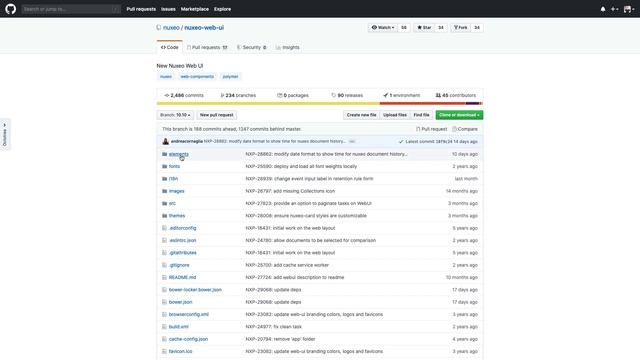Image resolution: width=640 pixels, height=360 pixels.
Task: Click the yellow language bar segment
Action: pyautogui.click(x=268, y=103)
